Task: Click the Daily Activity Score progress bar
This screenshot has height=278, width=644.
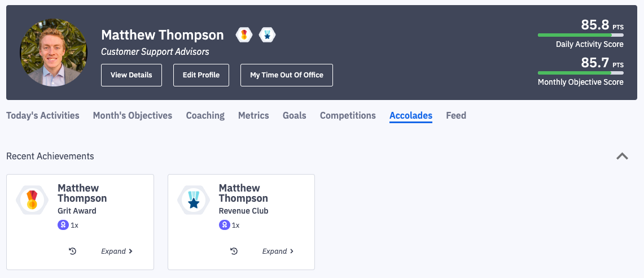Action: [x=580, y=35]
